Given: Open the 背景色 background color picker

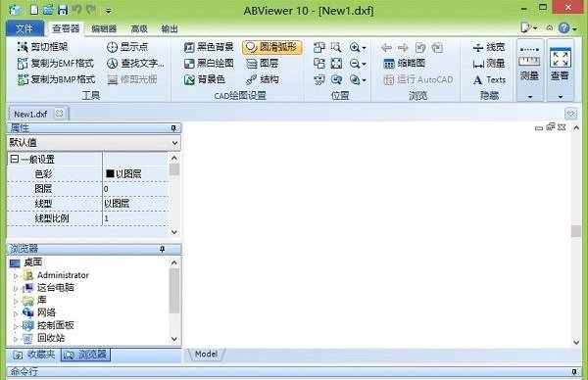Looking at the screenshot, I should click(x=205, y=79).
